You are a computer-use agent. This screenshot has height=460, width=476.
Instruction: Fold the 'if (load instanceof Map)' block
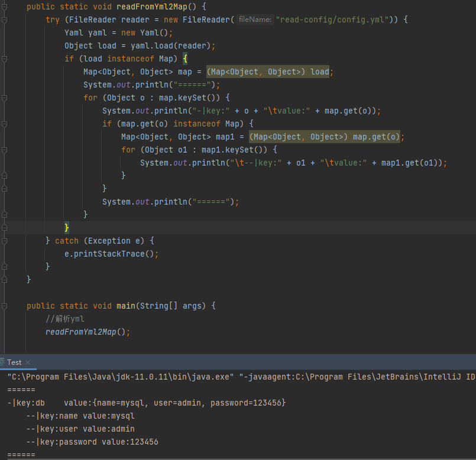click(4, 59)
